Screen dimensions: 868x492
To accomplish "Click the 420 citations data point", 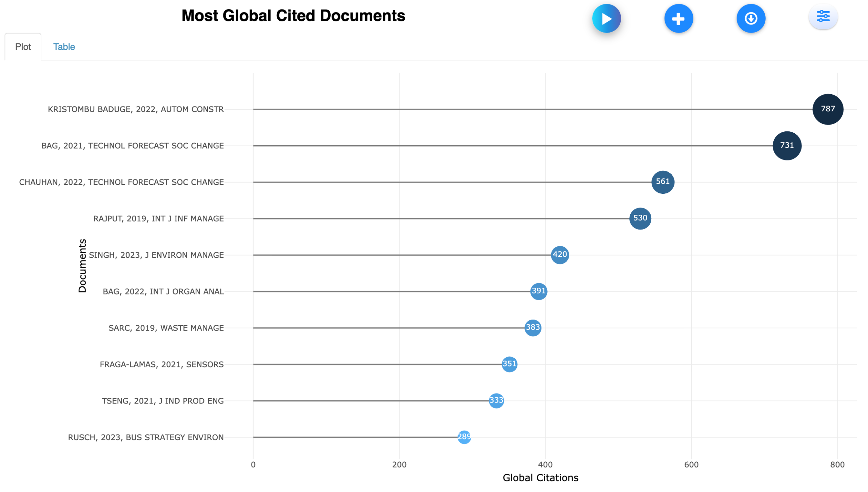I will 559,255.
